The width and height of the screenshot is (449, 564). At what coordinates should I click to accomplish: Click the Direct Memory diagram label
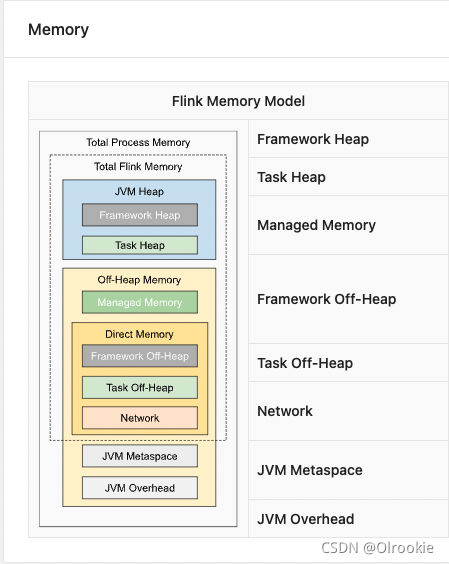pos(139,334)
